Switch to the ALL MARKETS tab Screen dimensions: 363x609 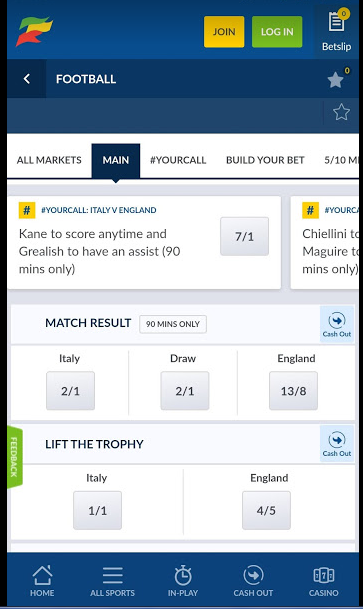point(49,160)
